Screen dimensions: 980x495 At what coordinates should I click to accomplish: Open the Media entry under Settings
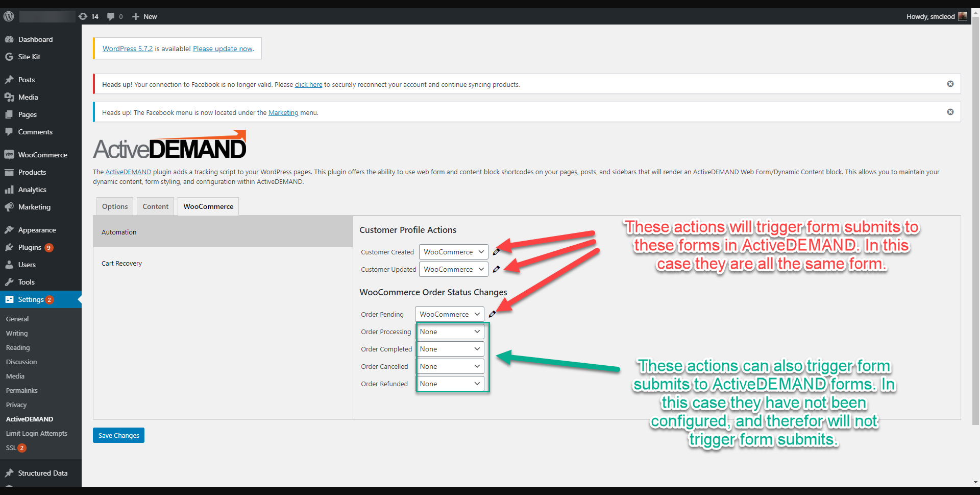point(15,376)
